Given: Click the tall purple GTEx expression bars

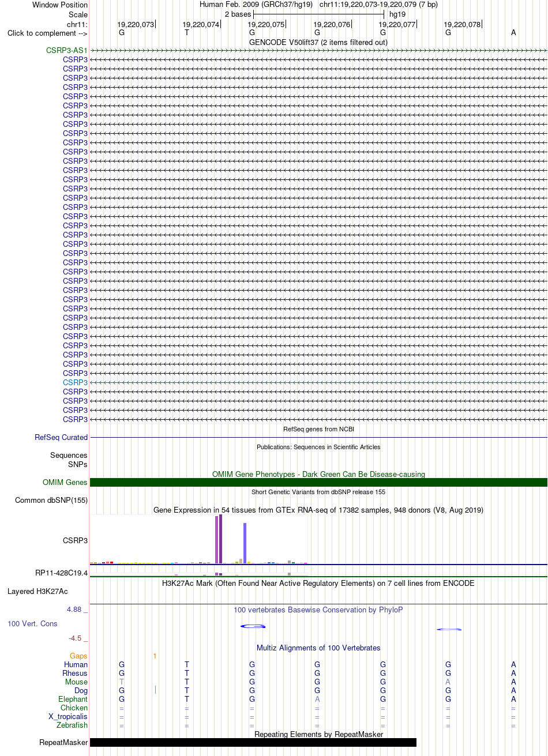Looking at the screenshot, I should (219, 539).
